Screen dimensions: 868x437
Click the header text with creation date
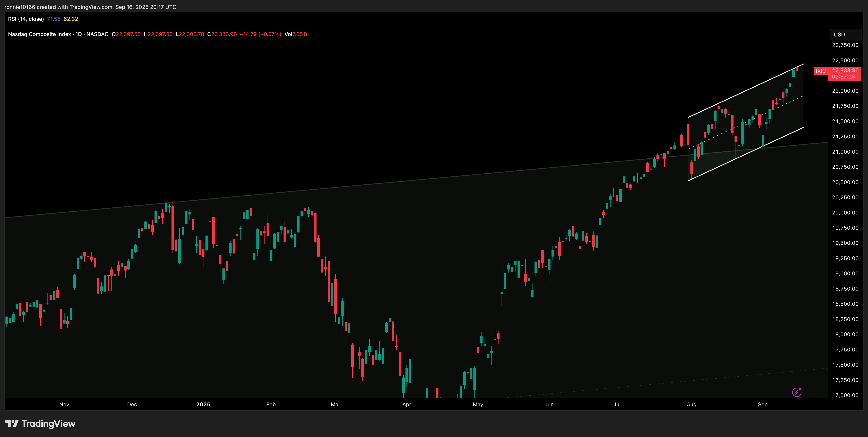click(x=90, y=7)
